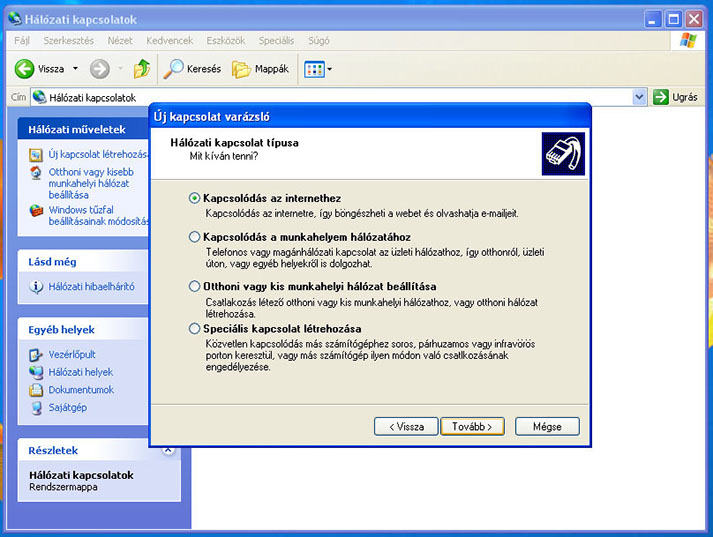This screenshot has height=537, width=713.
Task: Close the Hálózati kapcsolatok window
Action: tap(694, 19)
